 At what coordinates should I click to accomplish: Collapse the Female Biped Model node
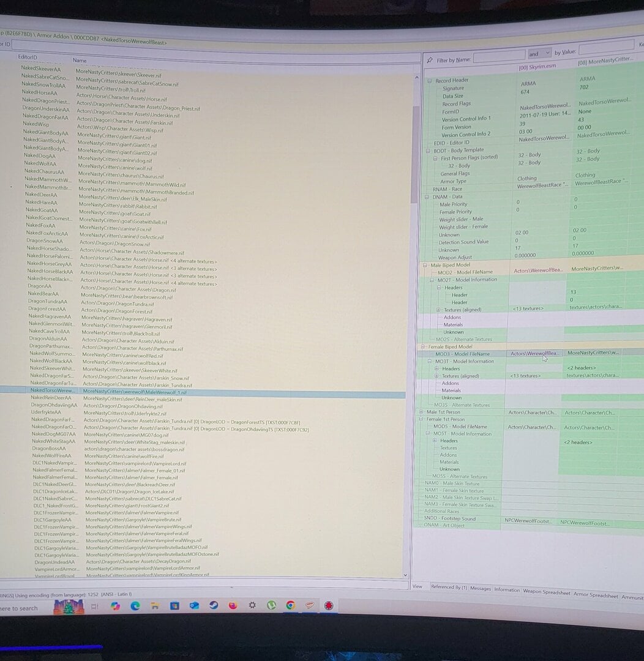tap(423, 346)
